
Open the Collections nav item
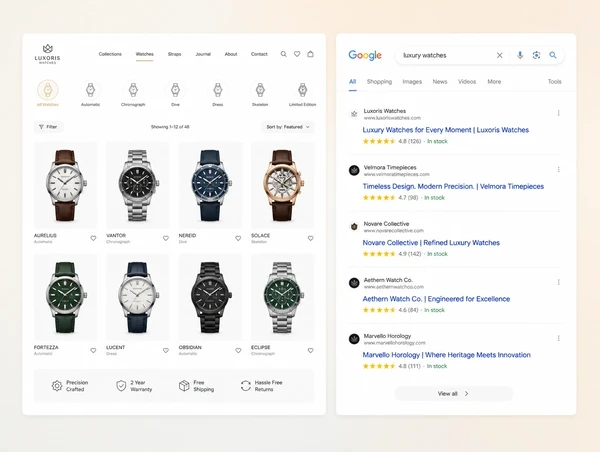pyautogui.click(x=110, y=54)
